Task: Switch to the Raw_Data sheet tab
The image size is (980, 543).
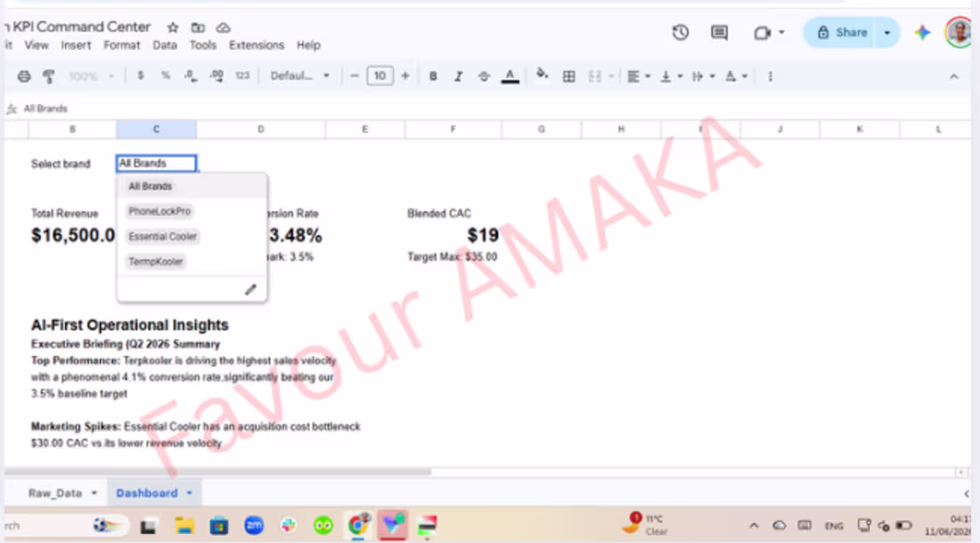Action: click(x=55, y=493)
